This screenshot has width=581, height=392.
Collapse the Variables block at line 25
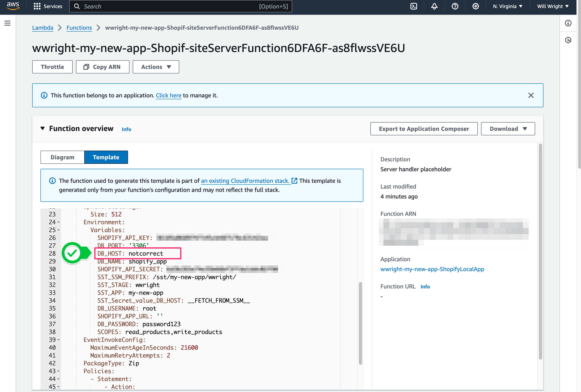coord(58,230)
